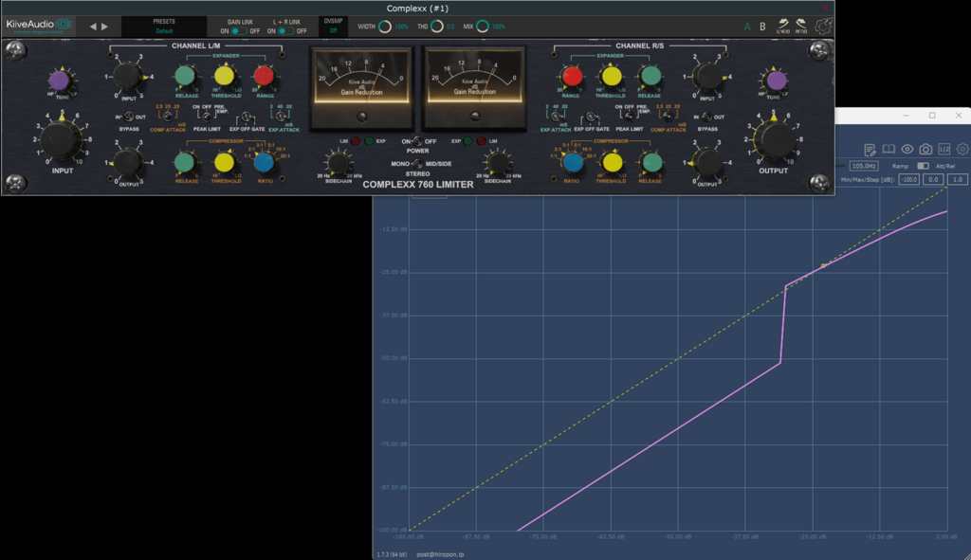Click the Channel R/S black Input knob
971x560 pixels.
pyautogui.click(x=706, y=77)
